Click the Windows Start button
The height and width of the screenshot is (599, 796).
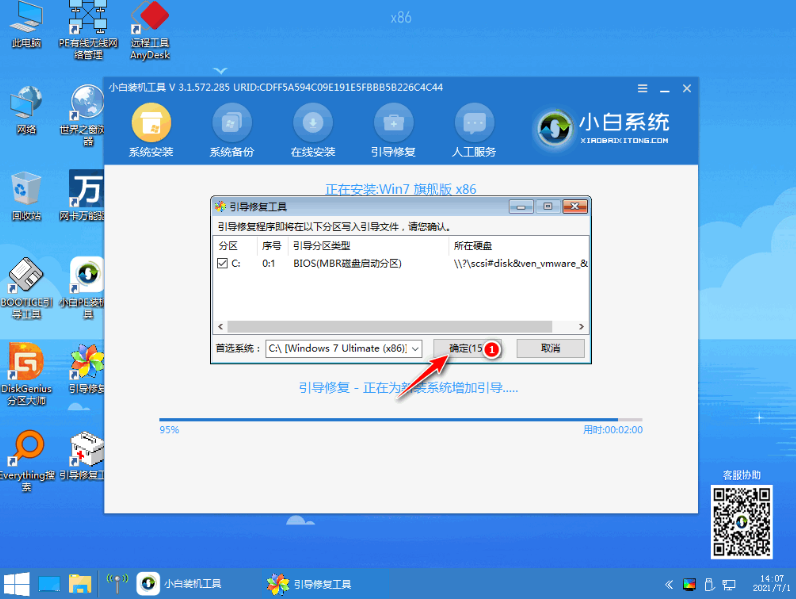pos(16,584)
